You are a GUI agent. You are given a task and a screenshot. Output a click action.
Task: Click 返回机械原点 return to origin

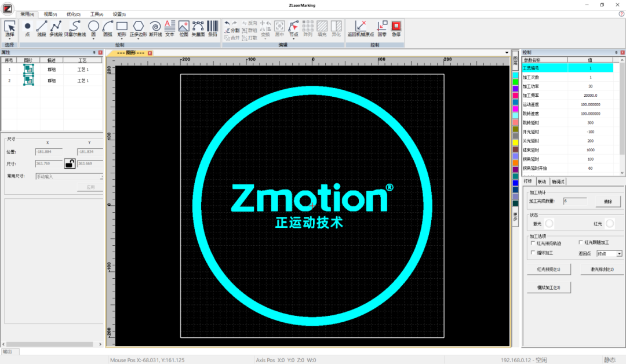tap(361, 28)
